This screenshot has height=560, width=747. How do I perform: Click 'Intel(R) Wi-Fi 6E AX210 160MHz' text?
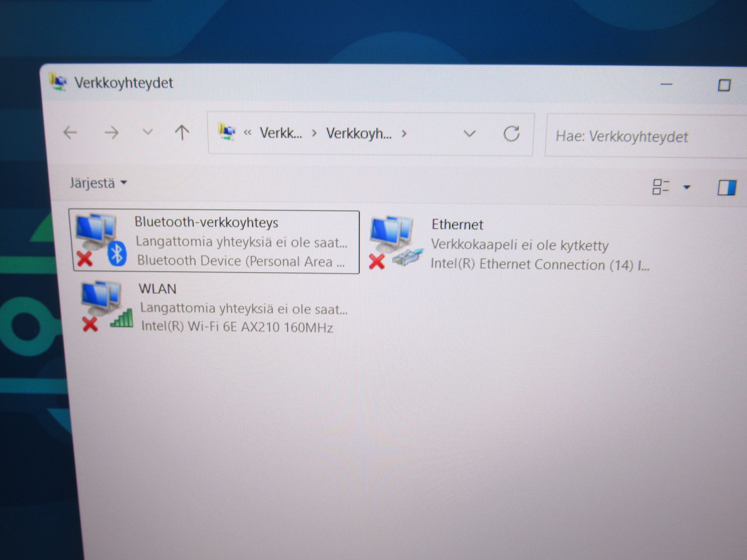coord(237,327)
